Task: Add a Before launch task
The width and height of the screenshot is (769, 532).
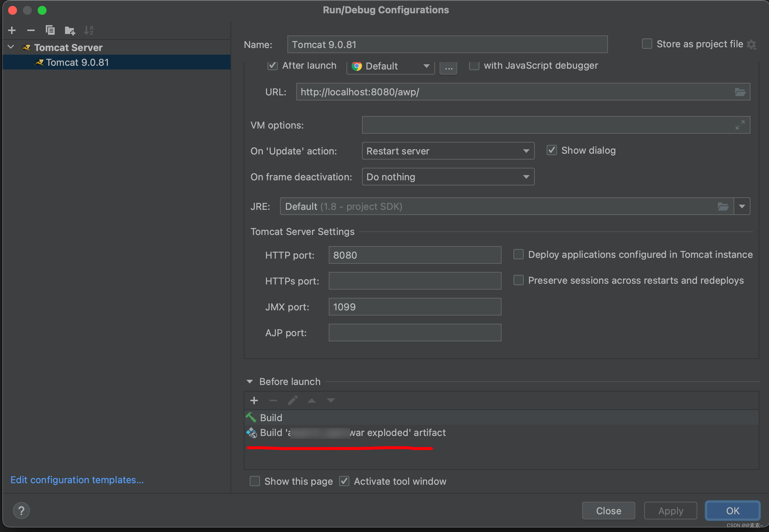Action: pos(254,400)
